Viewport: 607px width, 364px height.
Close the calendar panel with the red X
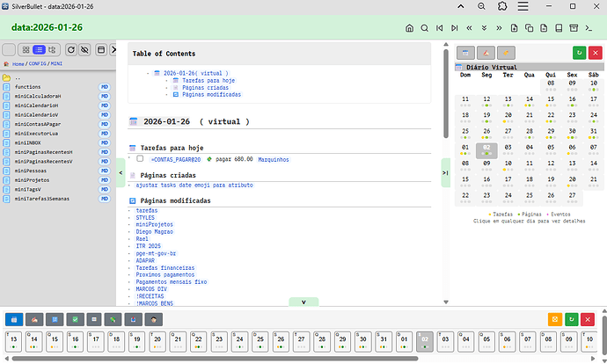tap(594, 53)
